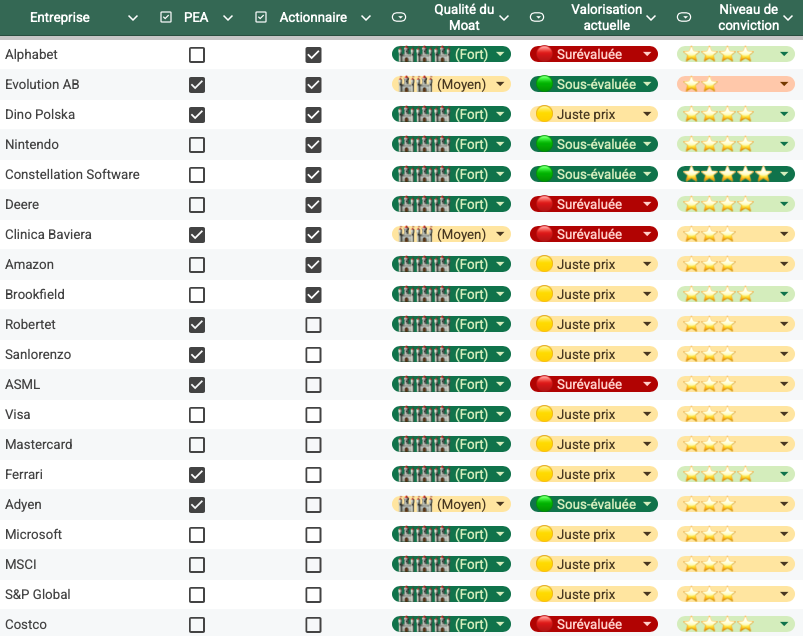Image resolution: width=803 pixels, height=636 pixels.
Task: Check the PEA box for Visa
Action: coord(197,415)
